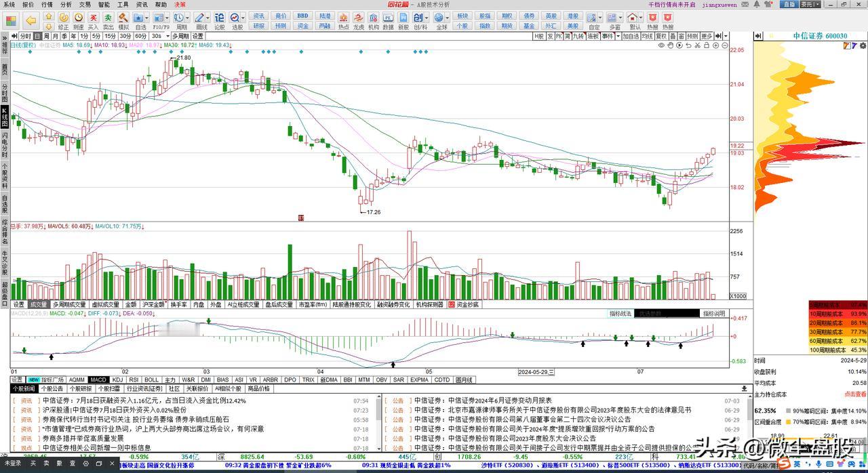Screen dimensions: 868x473
Task: Toggle the 九转 indicator button
Action: [577, 36]
